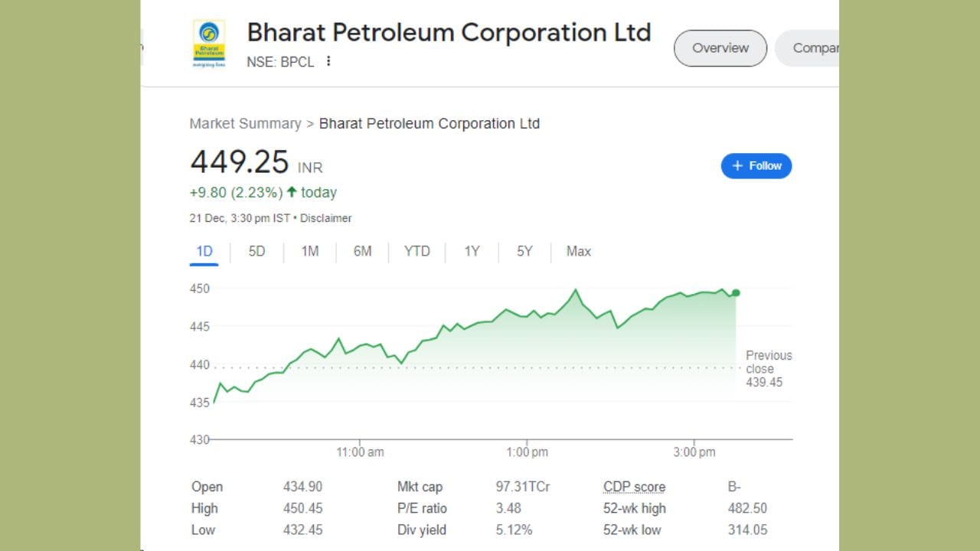The image size is (980, 551).
Task: Select the YTD chart period
Action: (416, 251)
